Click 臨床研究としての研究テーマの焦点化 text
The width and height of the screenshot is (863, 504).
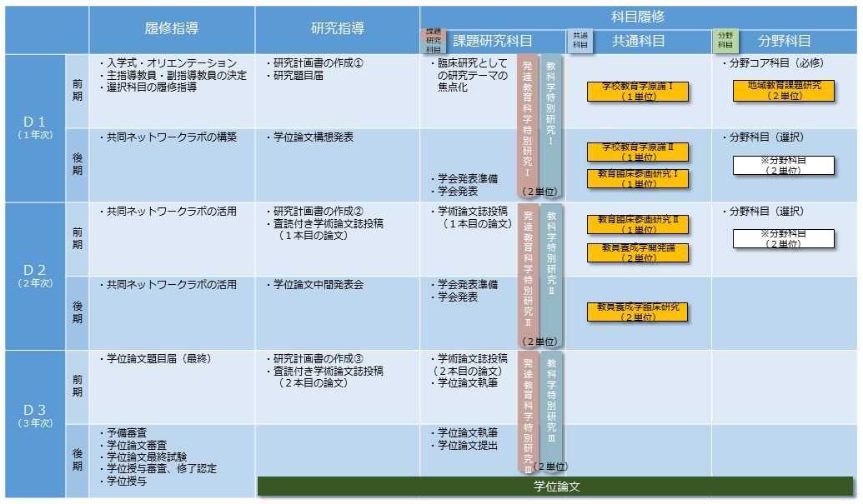point(473,75)
